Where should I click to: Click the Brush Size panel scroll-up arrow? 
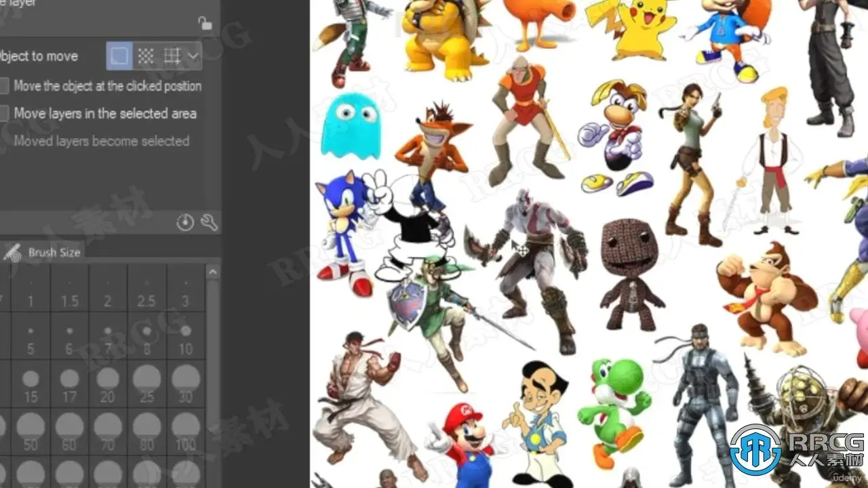(x=213, y=272)
